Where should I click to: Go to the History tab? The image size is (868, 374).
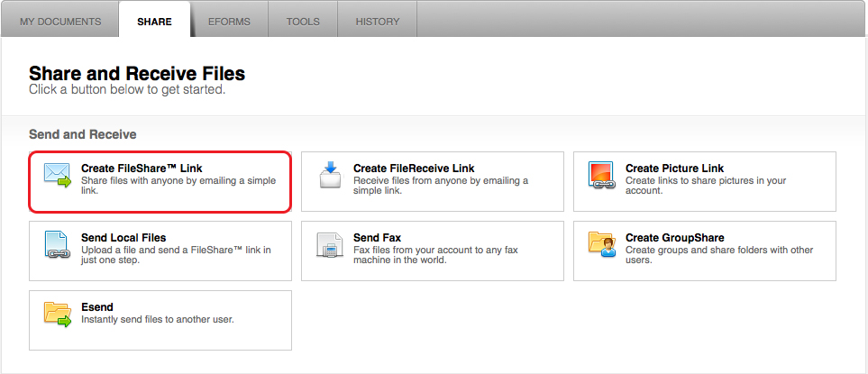click(x=378, y=23)
